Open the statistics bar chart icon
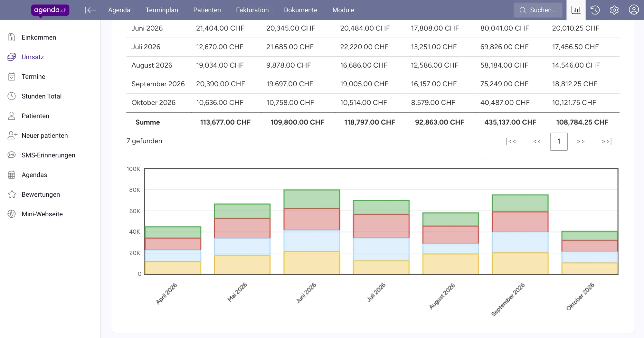The width and height of the screenshot is (644, 338). coord(576,10)
